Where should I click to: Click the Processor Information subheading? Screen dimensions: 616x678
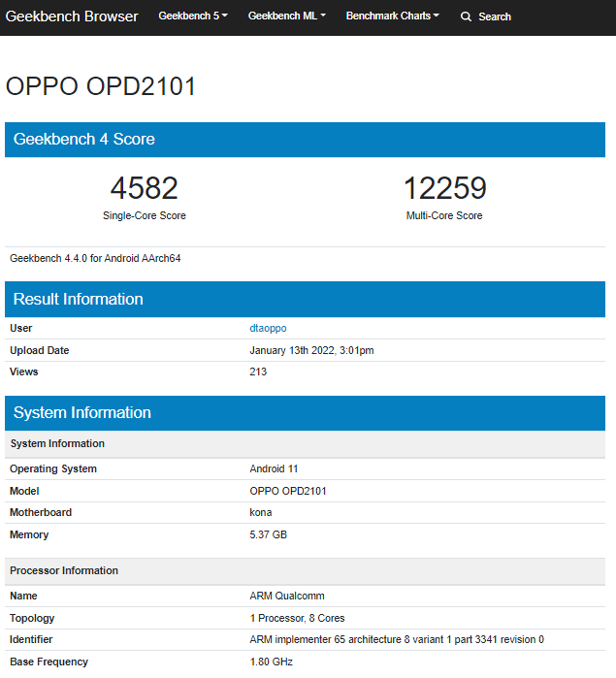coord(64,570)
